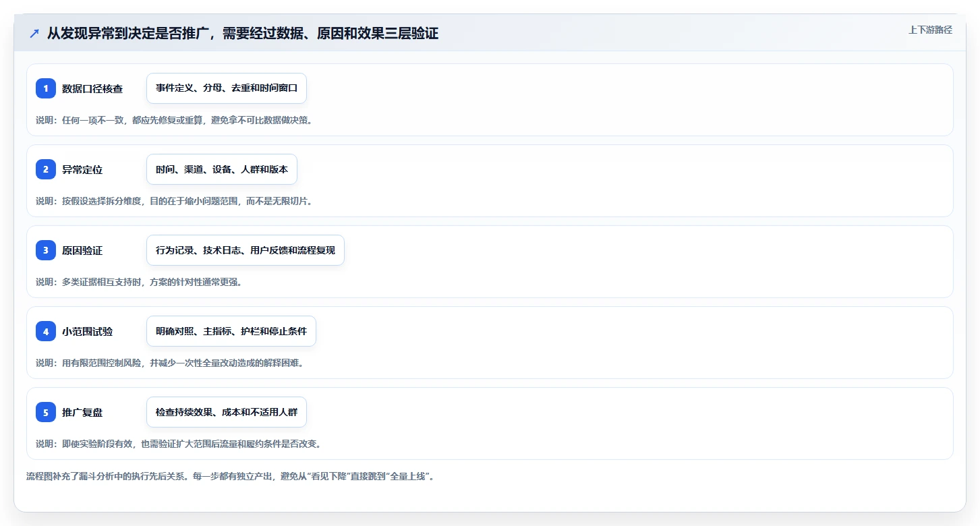Click the 时间、渠道、设备、人群和版本 chip
Viewport: 980px width, 526px height.
(222, 169)
